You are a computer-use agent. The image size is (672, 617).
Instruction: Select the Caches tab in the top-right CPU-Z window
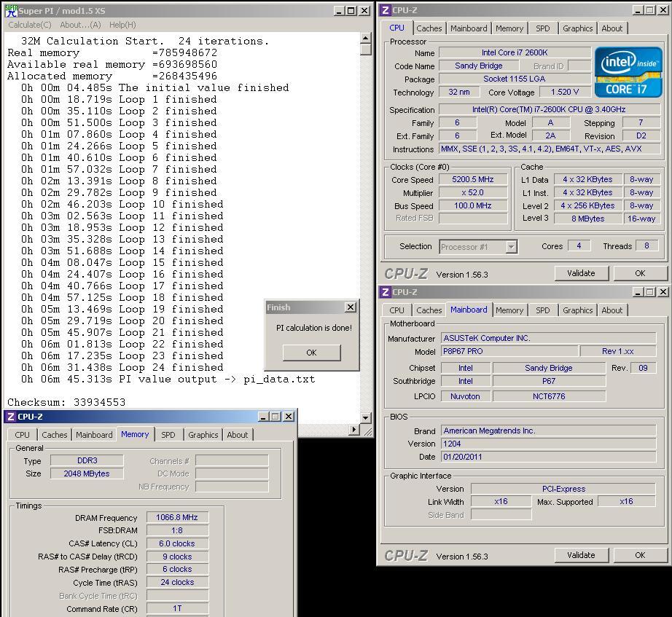429,28
